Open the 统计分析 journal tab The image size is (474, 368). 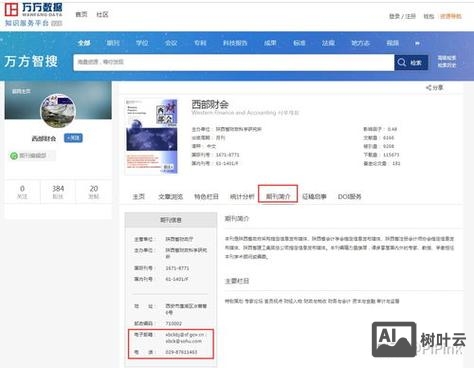coord(242,197)
